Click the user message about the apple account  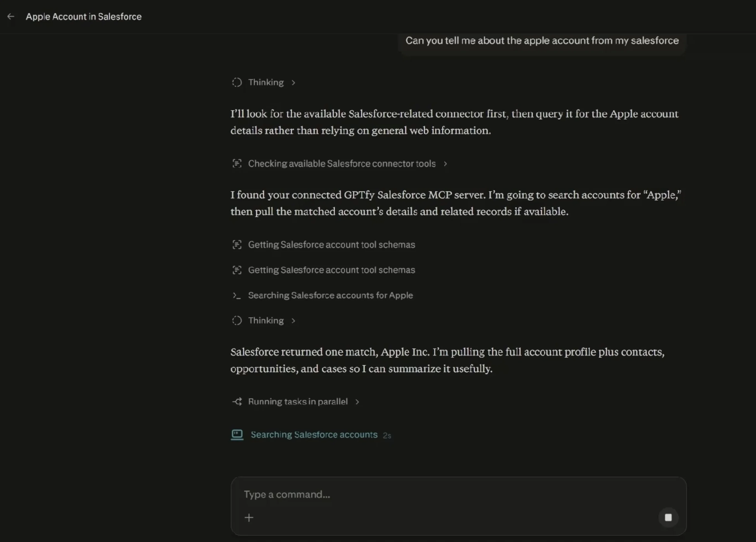542,41
